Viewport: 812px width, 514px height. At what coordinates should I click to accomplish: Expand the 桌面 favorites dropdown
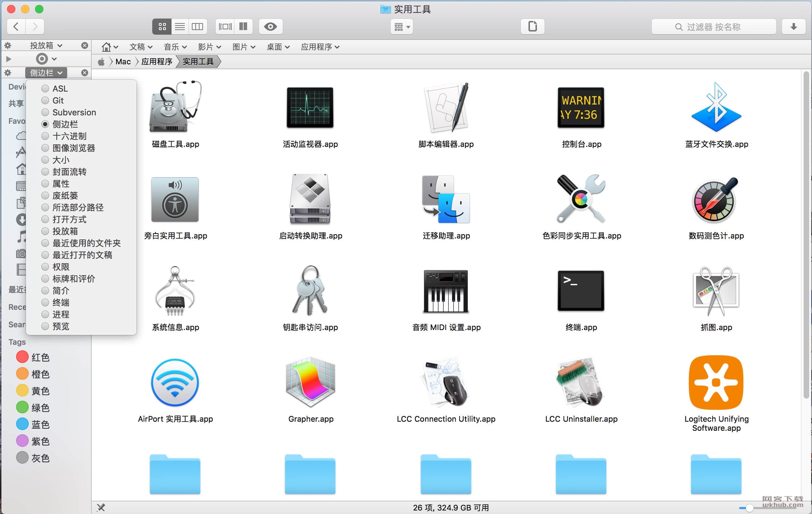coord(278,47)
